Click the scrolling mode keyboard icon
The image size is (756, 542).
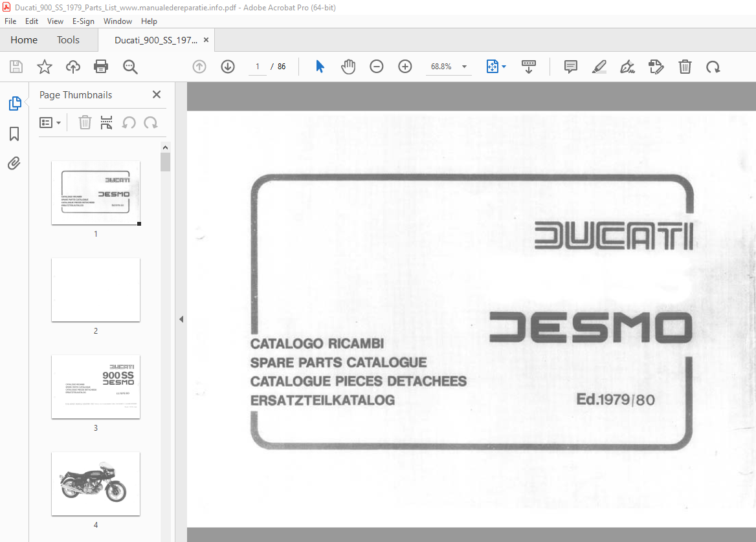[x=528, y=67]
